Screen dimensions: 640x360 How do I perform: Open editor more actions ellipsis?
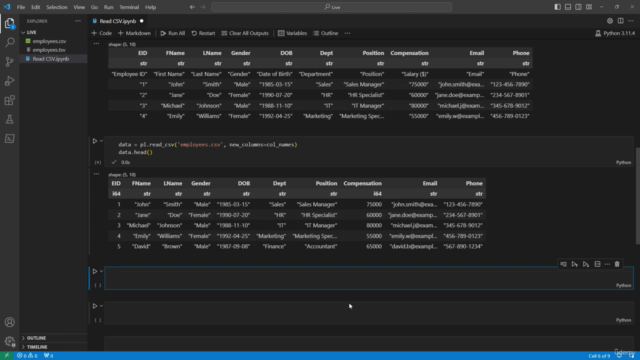click(x=631, y=21)
